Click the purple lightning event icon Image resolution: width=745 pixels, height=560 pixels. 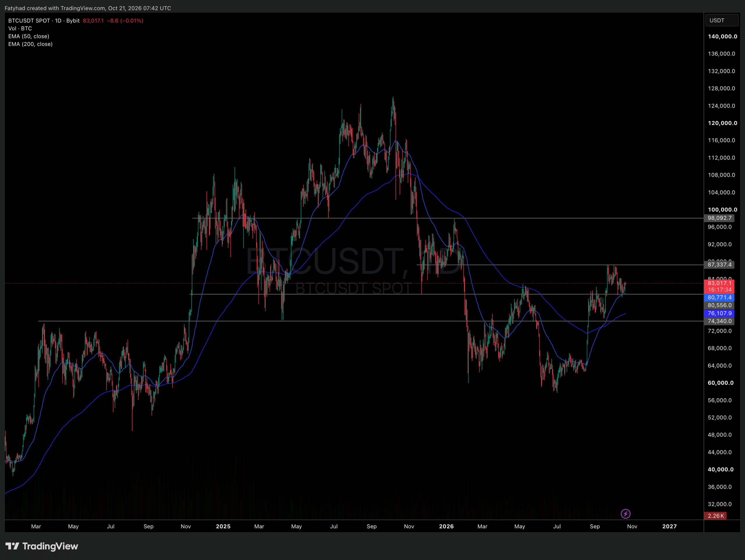625,514
